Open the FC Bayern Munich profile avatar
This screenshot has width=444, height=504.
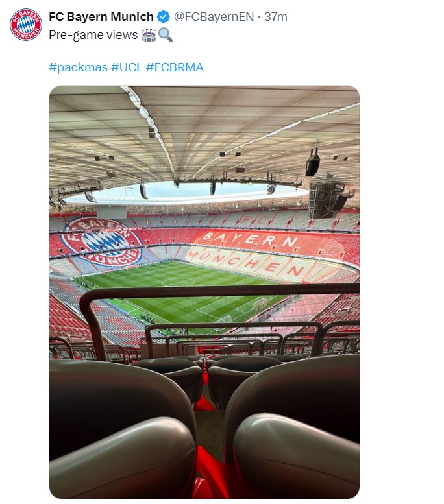[25, 25]
